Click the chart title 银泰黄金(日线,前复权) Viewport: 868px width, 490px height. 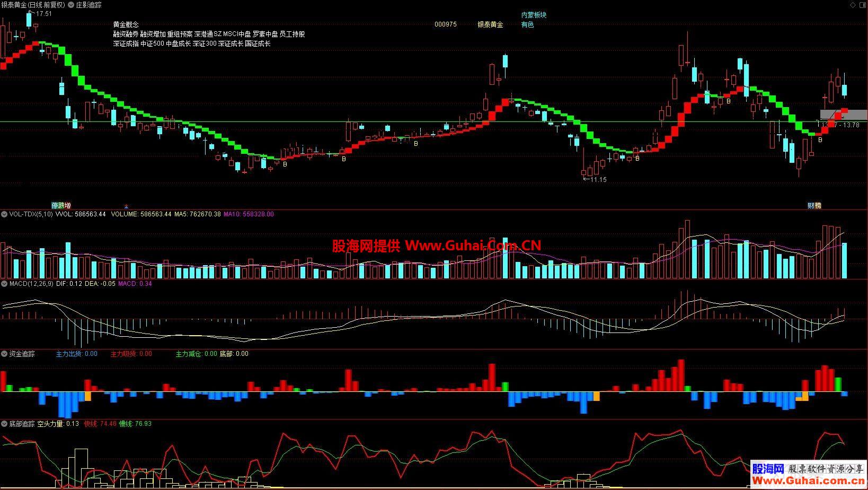tap(33, 5)
